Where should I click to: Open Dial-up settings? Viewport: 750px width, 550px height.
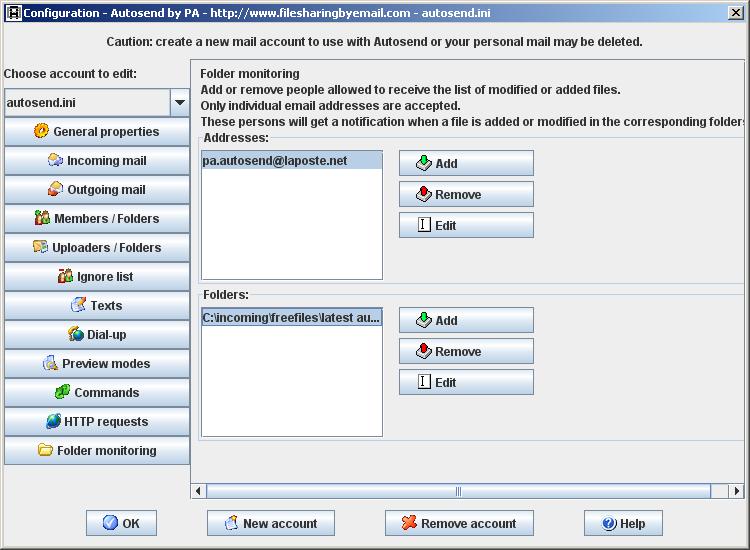click(97, 335)
